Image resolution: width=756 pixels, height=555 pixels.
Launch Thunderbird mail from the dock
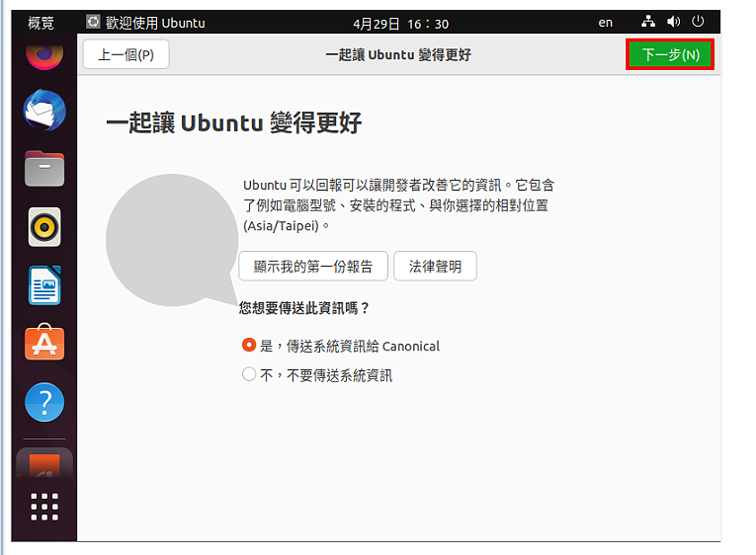coord(44,111)
